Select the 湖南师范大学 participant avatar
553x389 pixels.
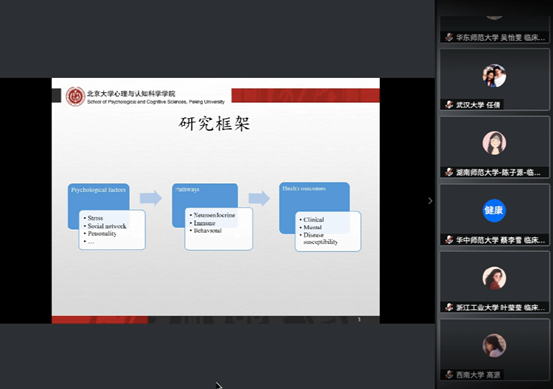[x=494, y=143]
